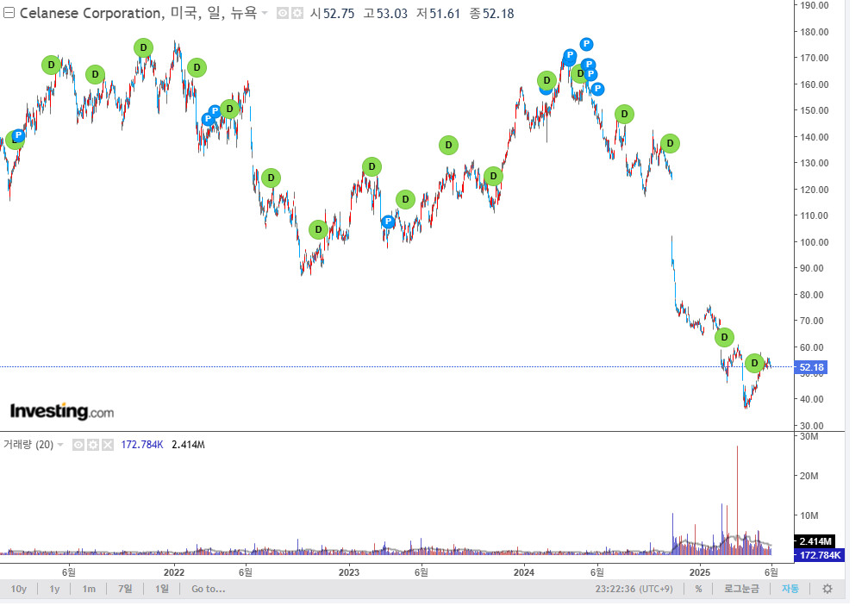
Task: Click the 23:22:36 (UTC+9) timezone clock
Action: [x=634, y=589]
